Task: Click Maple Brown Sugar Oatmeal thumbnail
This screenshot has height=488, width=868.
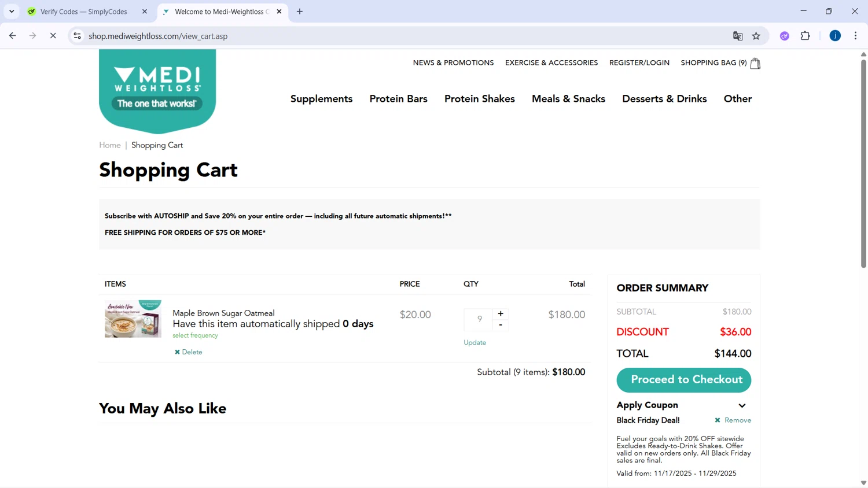Action: coord(133,319)
